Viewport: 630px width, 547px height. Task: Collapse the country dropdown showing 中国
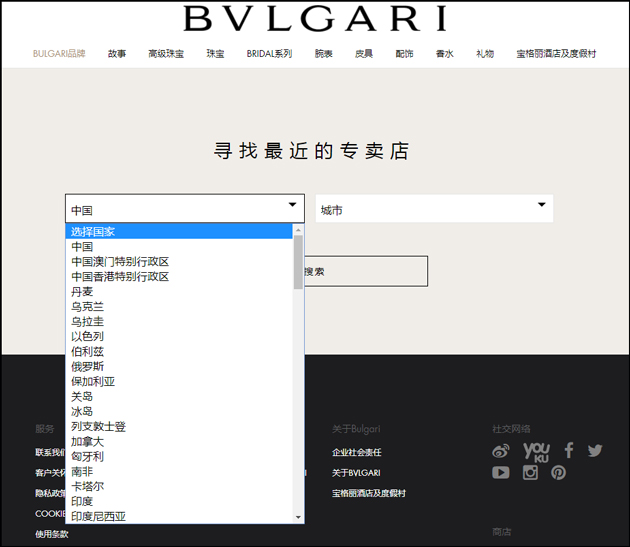pos(185,209)
